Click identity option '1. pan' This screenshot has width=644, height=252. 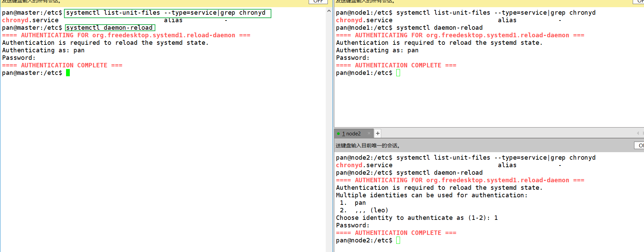(353, 203)
